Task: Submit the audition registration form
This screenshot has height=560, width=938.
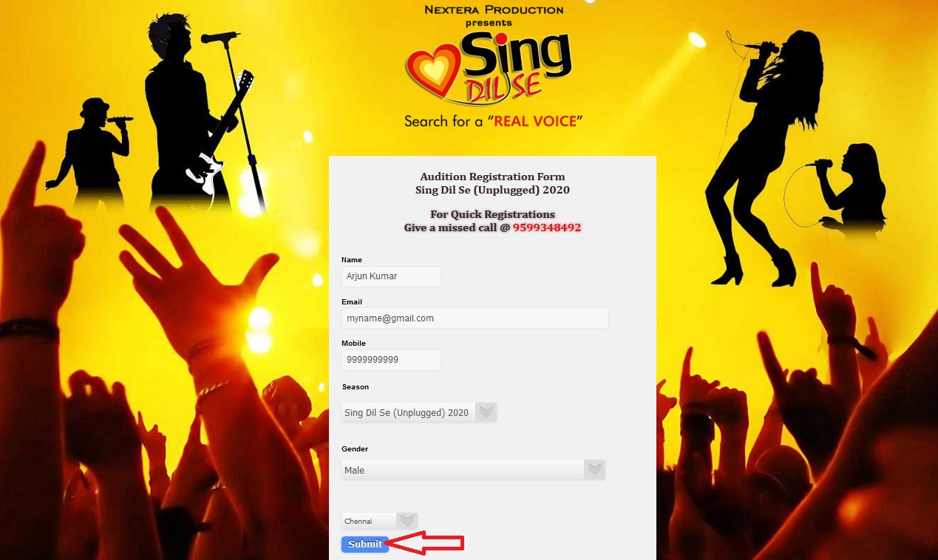Action: 365,544
